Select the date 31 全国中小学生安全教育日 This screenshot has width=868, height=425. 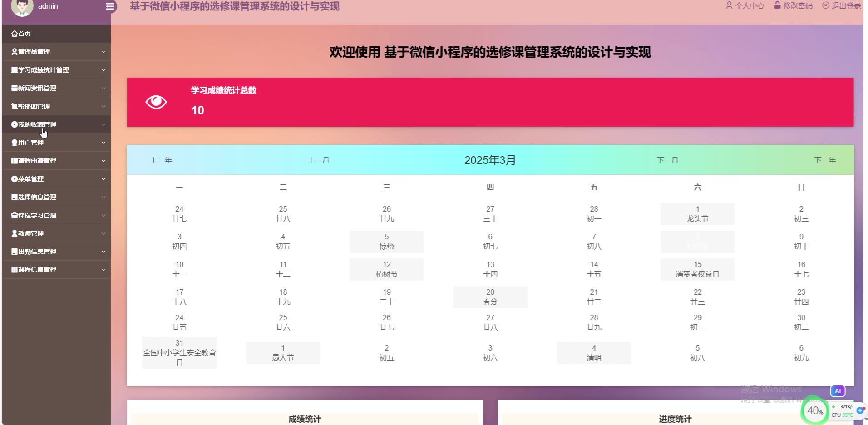pyautogui.click(x=179, y=353)
